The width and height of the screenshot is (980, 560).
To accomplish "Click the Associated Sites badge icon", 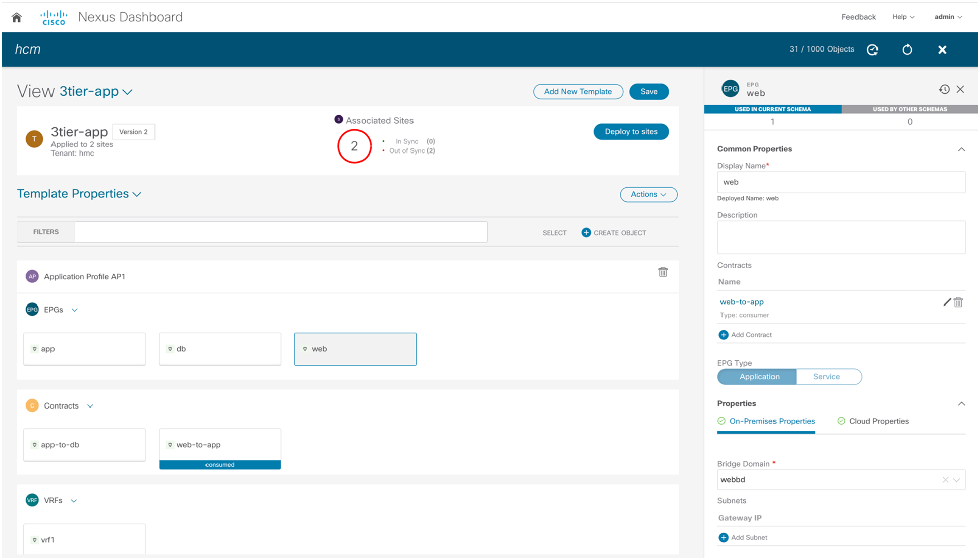I will click(339, 119).
